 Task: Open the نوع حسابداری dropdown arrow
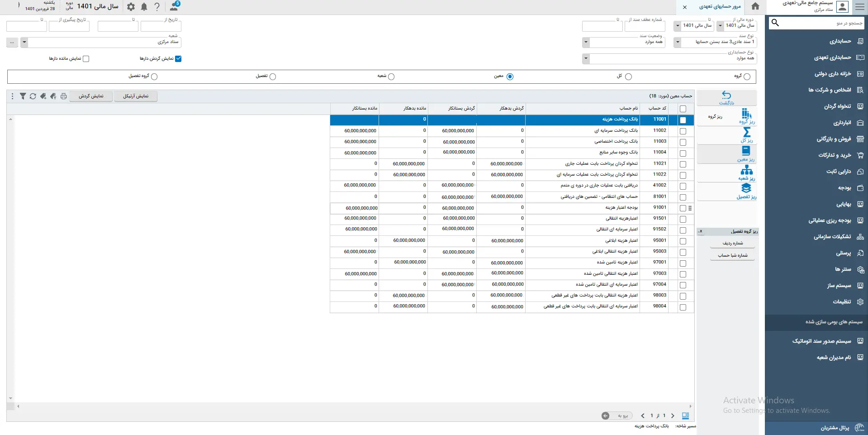(x=586, y=59)
